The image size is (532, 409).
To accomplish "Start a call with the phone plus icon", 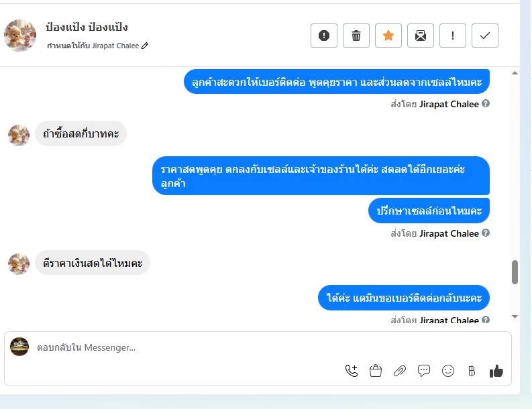I will click(x=352, y=371).
